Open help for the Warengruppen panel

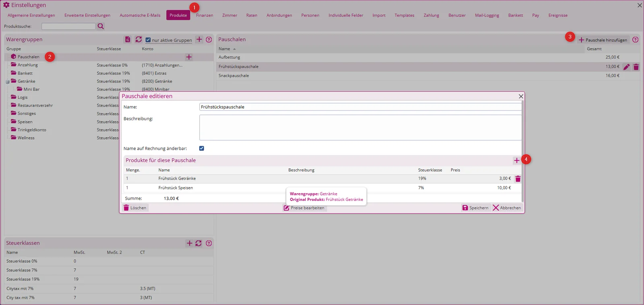[x=209, y=39]
